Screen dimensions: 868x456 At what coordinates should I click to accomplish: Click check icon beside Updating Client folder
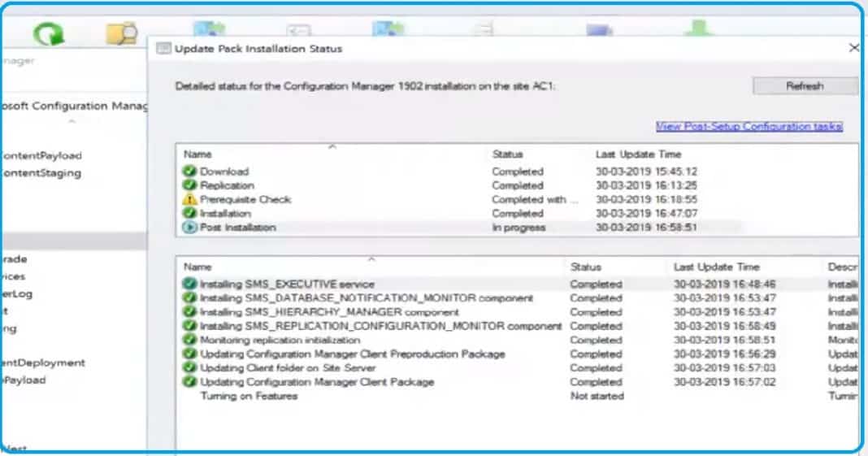(189, 367)
